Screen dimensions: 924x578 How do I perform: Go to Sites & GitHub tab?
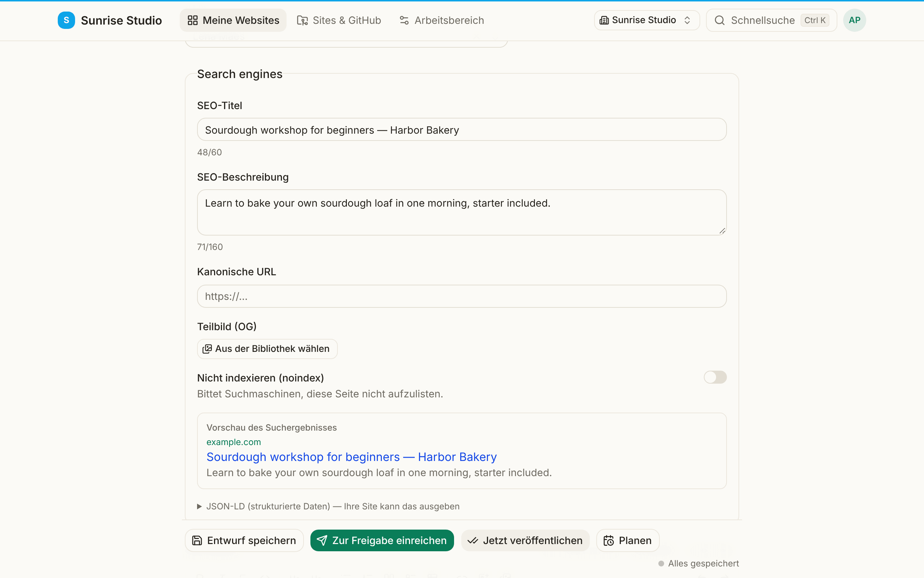339,20
